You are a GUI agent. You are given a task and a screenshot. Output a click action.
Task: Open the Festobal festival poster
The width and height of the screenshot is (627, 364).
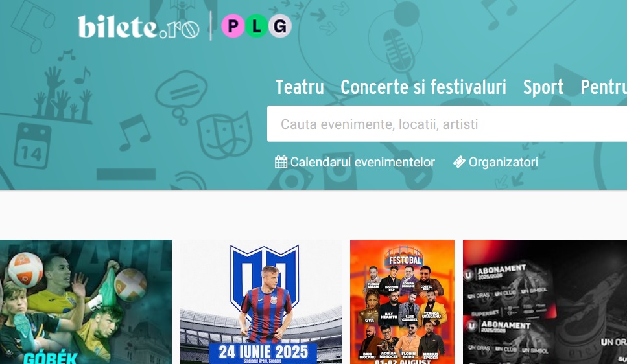402,302
